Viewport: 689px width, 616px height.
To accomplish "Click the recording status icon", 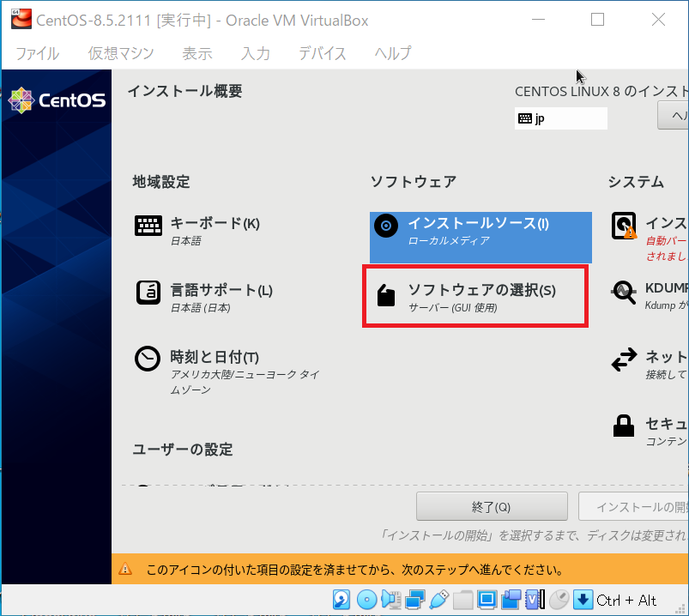I will (x=511, y=600).
